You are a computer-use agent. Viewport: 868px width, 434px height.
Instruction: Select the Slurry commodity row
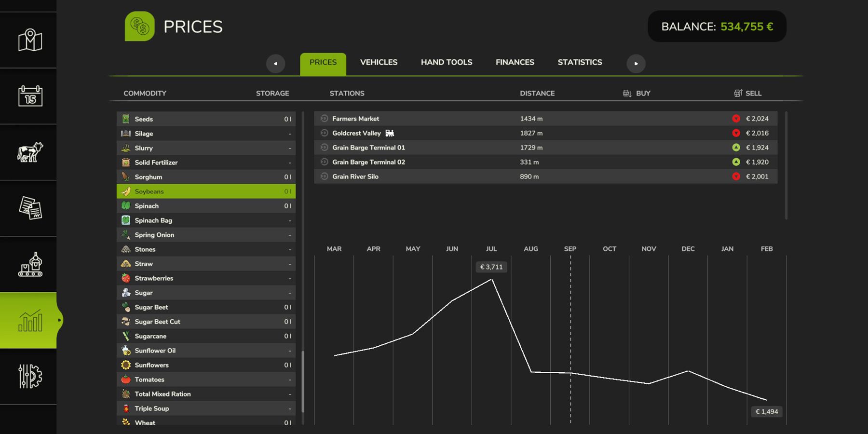tap(206, 148)
